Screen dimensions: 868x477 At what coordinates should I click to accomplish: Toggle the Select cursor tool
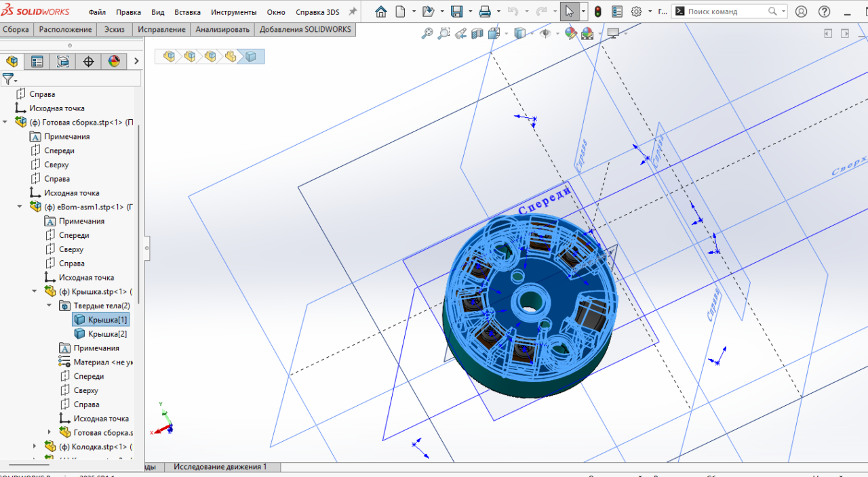coord(569,12)
